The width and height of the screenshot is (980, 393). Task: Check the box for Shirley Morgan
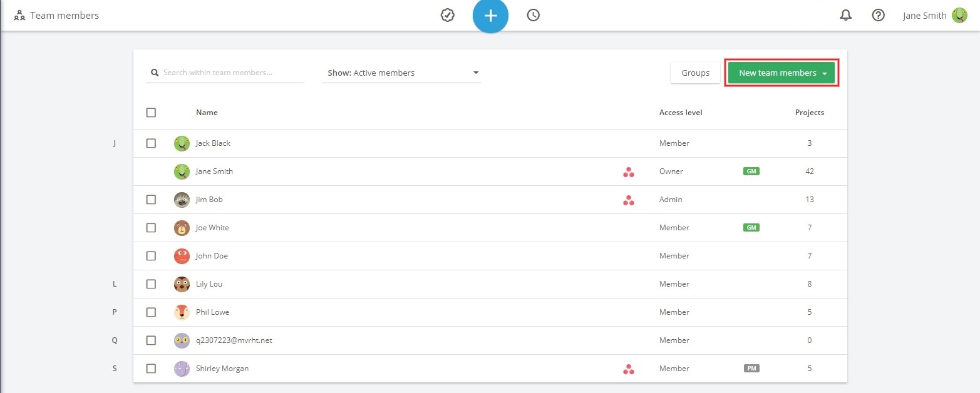pos(151,369)
